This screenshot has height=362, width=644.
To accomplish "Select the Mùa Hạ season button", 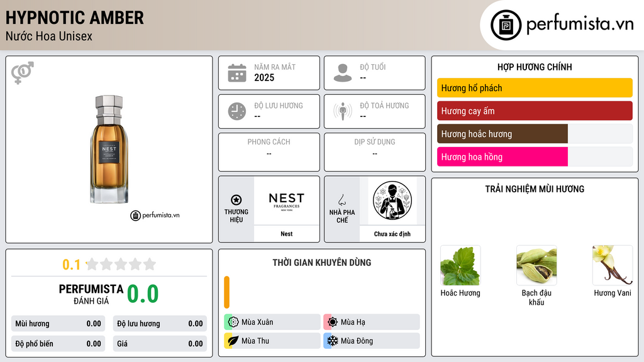I will coord(372,322).
